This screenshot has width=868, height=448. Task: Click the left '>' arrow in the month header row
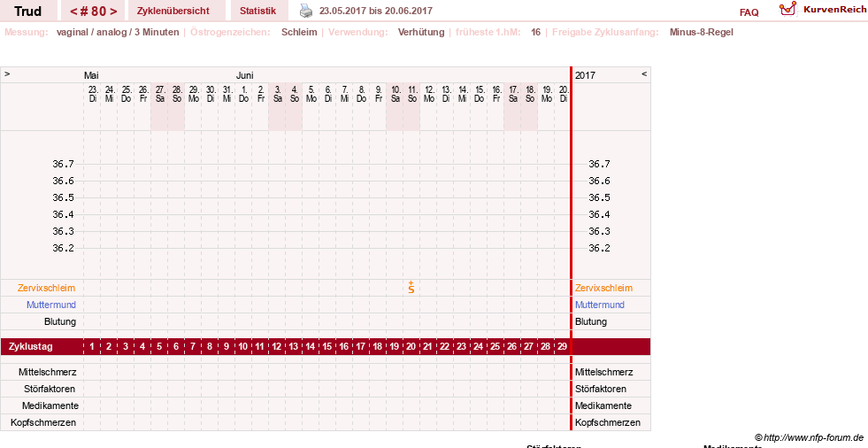pos(7,73)
